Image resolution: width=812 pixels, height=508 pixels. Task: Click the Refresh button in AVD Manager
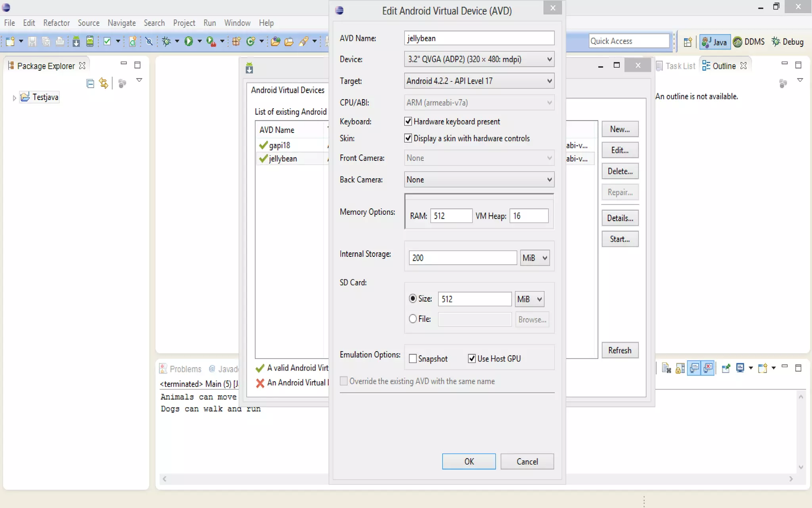(x=620, y=350)
